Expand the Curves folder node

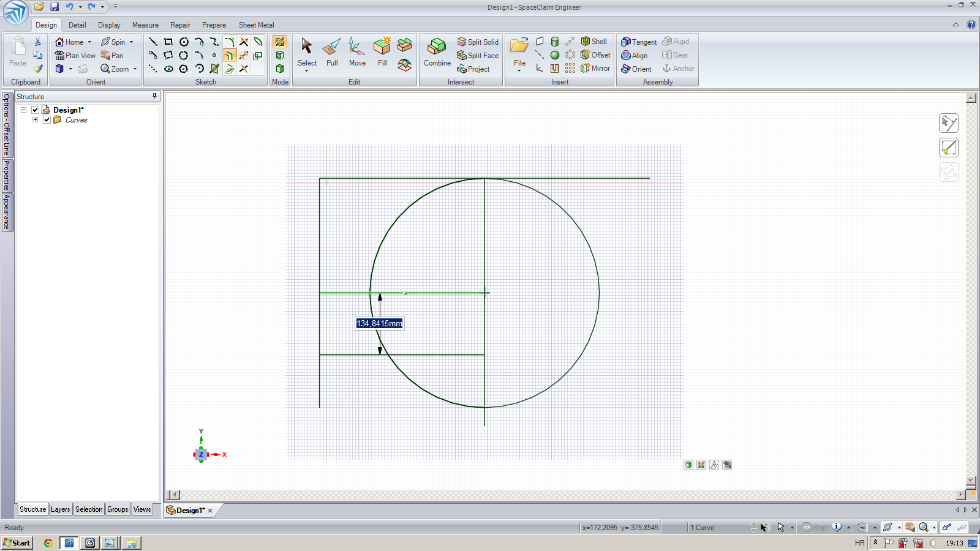(x=36, y=120)
